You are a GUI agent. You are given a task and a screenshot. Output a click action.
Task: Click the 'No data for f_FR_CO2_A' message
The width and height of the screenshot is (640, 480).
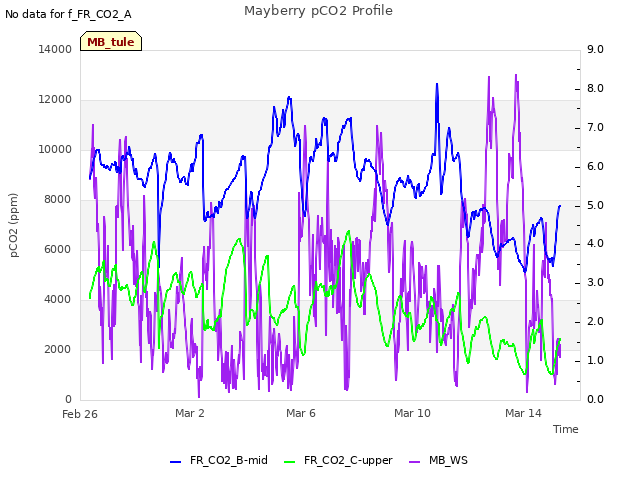click(x=68, y=14)
